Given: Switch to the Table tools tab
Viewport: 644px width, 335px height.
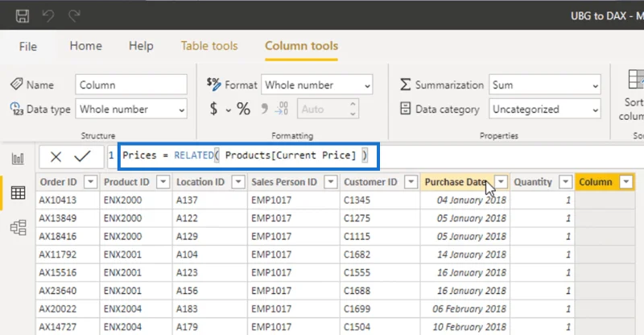Looking at the screenshot, I should [x=209, y=46].
